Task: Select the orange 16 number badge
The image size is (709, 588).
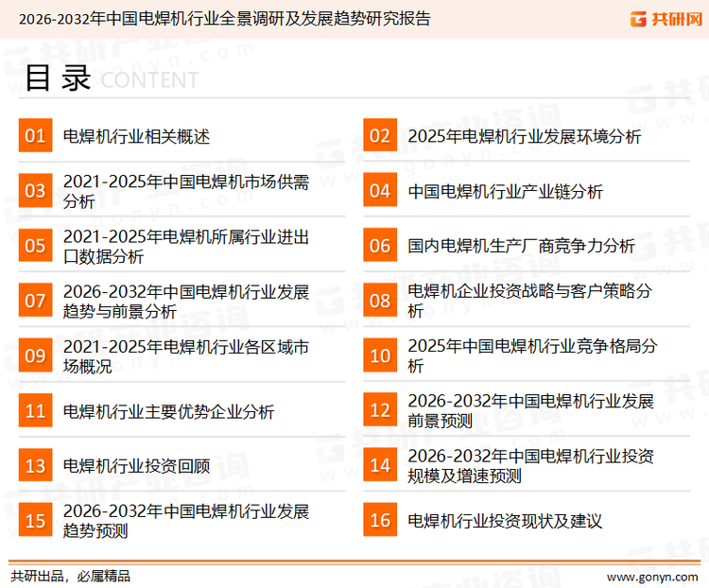Action: click(x=380, y=520)
